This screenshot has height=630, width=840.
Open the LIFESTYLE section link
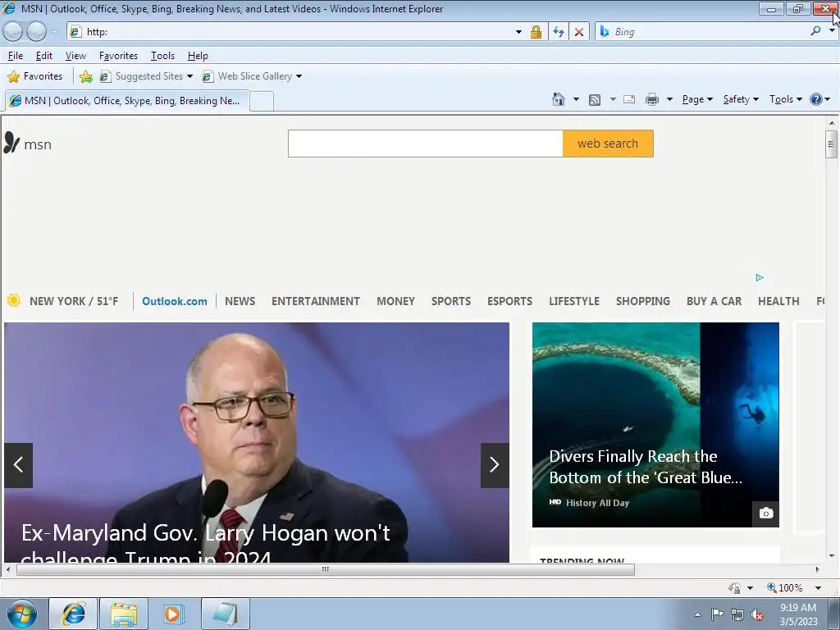point(574,301)
